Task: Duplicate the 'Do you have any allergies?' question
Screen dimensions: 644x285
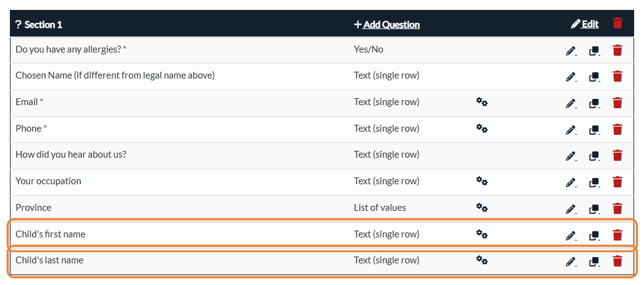Action: (x=594, y=51)
